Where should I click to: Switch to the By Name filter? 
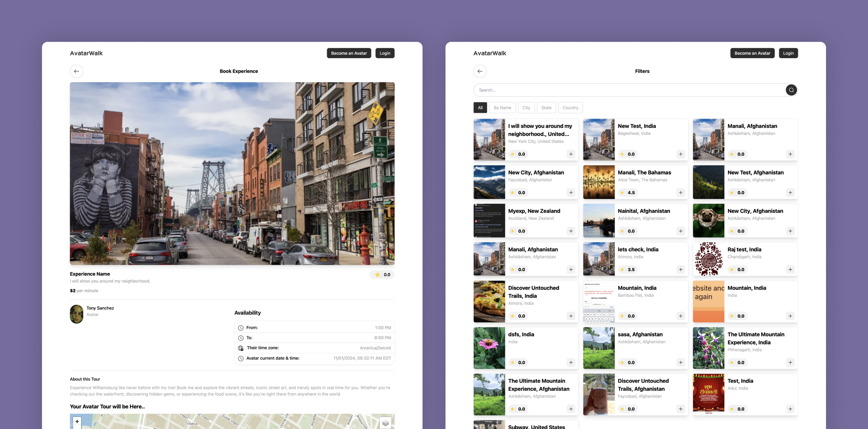502,108
